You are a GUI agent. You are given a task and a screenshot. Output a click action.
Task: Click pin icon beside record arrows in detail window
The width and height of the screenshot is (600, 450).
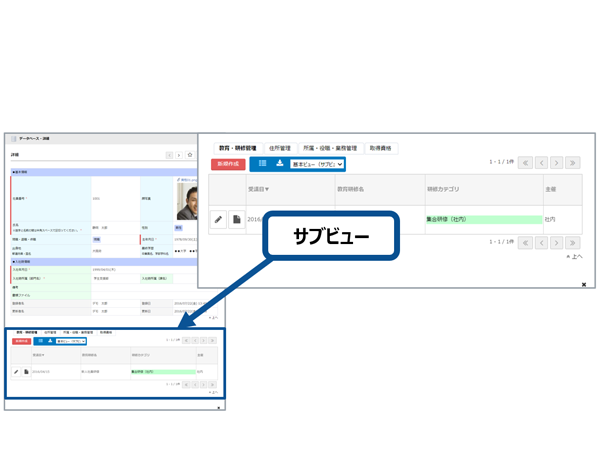point(190,155)
